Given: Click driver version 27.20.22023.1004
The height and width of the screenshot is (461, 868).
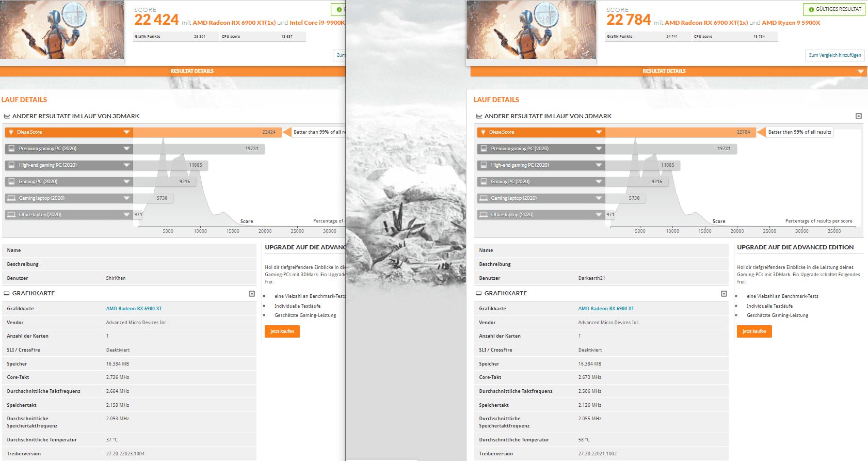Looking at the screenshot, I should click(x=125, y=454).
